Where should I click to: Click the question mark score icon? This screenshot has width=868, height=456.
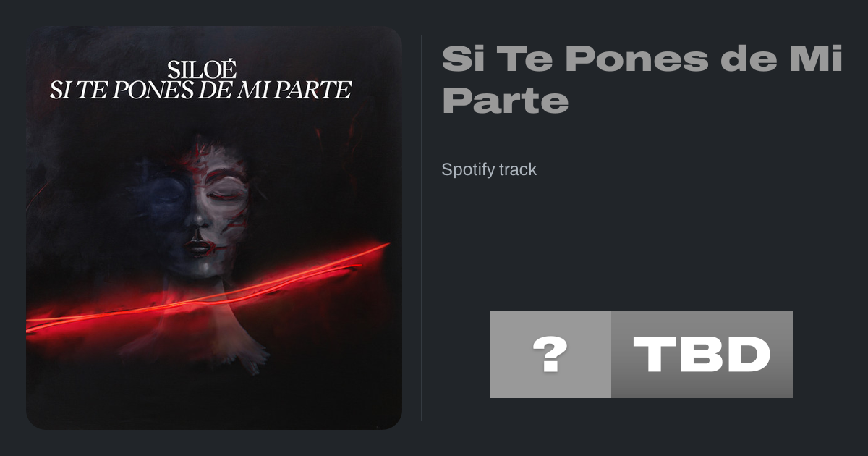tap(550, 355)
